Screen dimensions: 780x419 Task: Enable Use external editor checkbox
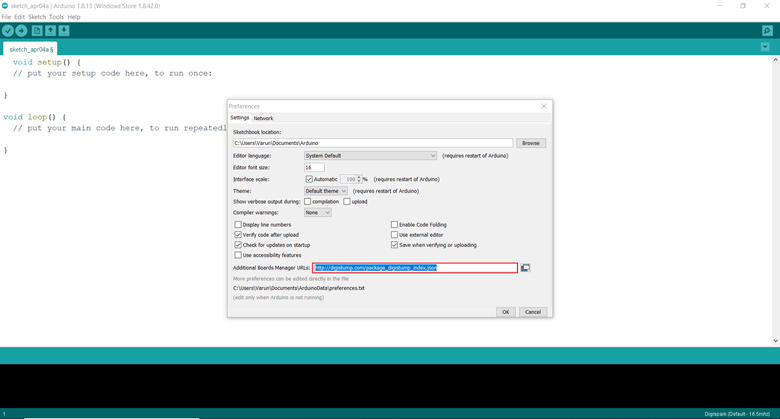394,234
